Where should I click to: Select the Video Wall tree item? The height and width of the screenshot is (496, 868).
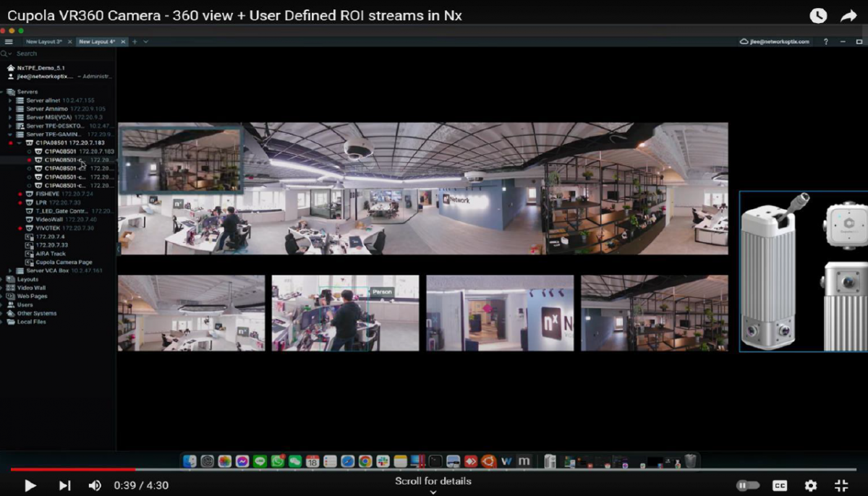[x=31, y=288]
